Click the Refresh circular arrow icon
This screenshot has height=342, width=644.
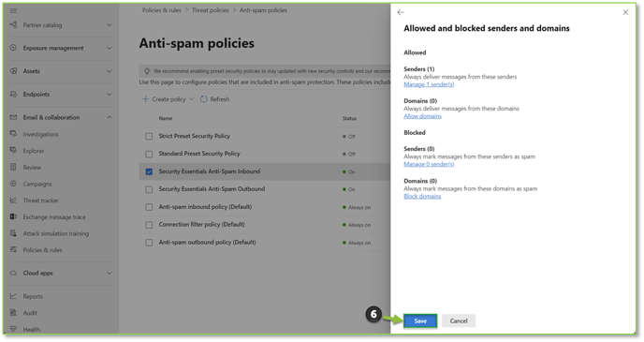204,99
